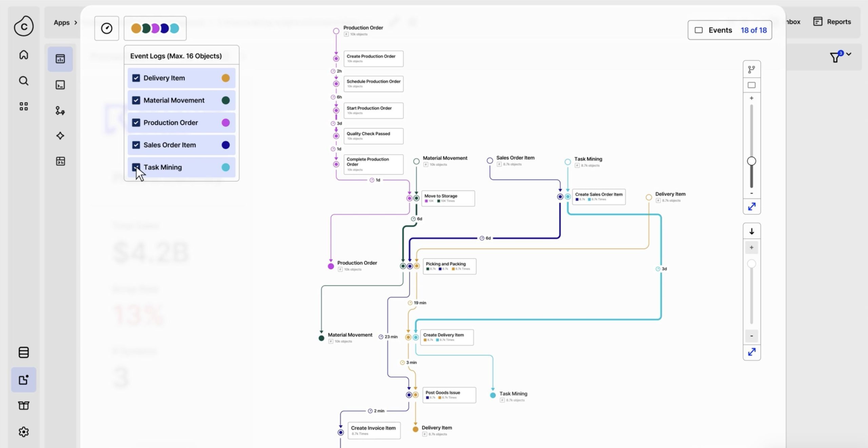Expand the chevron next to filter icon
The width and height of the screenshot is (868, 448).
[x=849, y=54]
